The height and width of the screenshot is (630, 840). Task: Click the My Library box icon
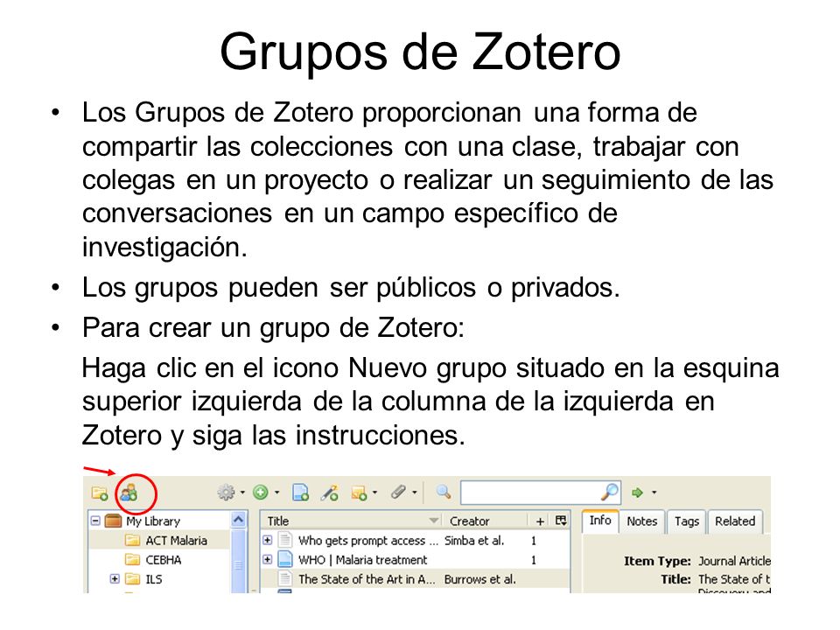point(113,521)
